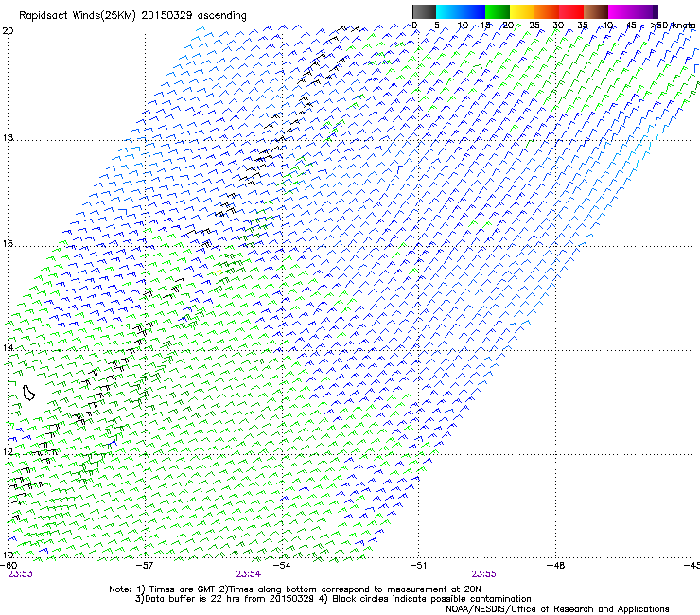
Task: Click the purple time label '23:53'
Action: tap(21, 574)
